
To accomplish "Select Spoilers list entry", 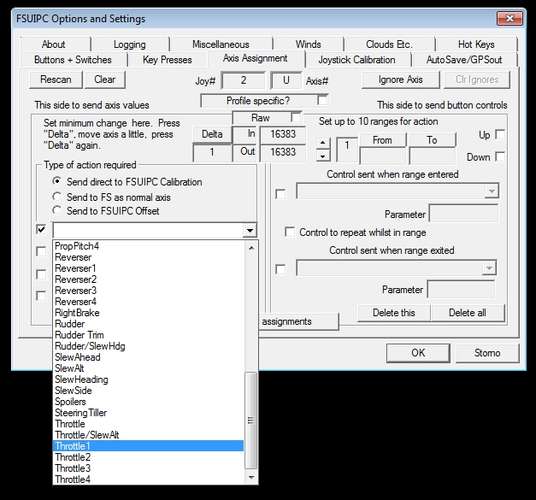I will pyautogui.click(x=149, y=402).
